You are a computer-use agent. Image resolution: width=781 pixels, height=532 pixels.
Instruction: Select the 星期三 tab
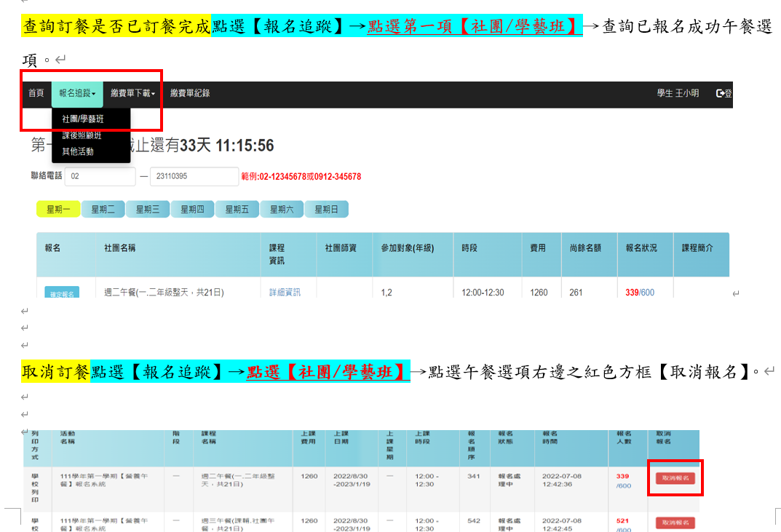[148, 210]
